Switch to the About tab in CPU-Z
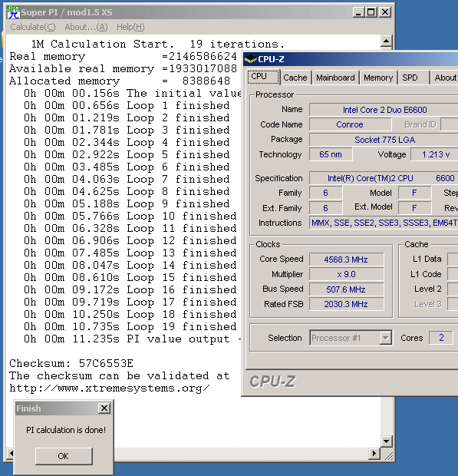Viewport: 458px width, 476px height. point(445,78)
